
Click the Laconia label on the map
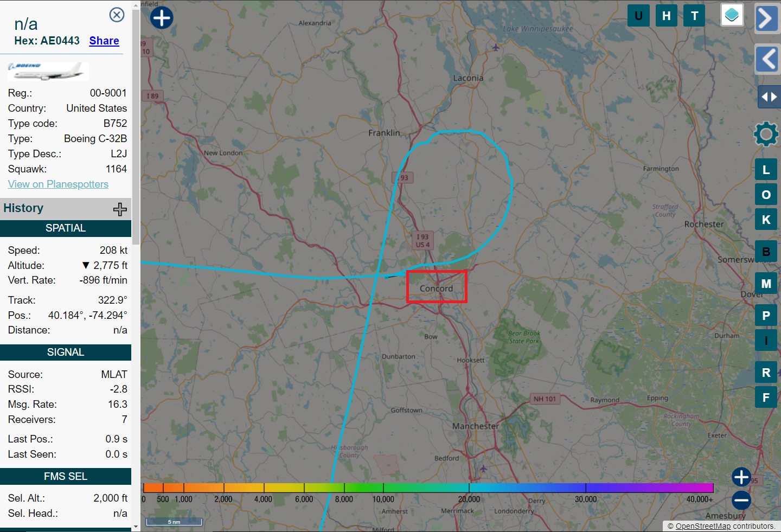(x=468, y=78)
